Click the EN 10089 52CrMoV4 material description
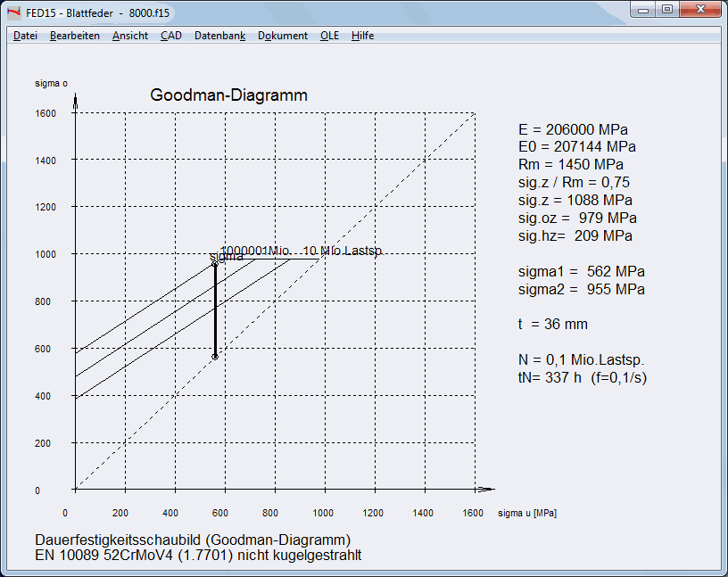 (197, 556)
